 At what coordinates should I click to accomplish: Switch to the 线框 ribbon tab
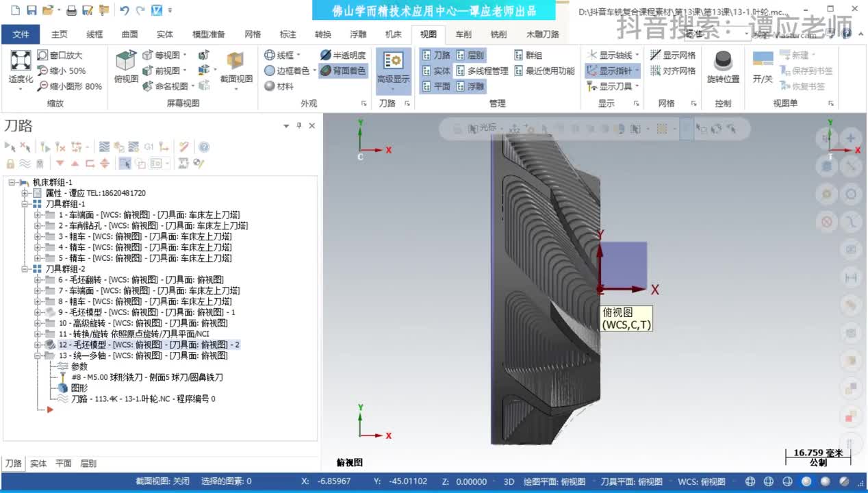tap(95, 34)
